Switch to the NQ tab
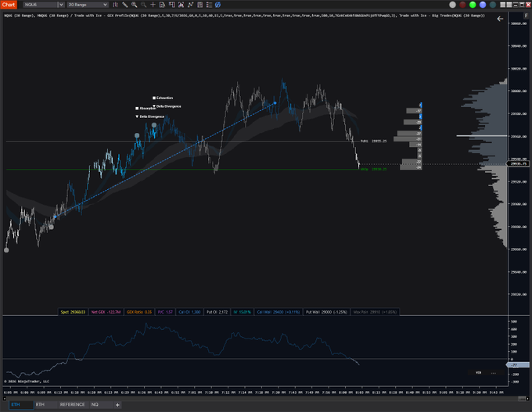 (x=101, y=404)
